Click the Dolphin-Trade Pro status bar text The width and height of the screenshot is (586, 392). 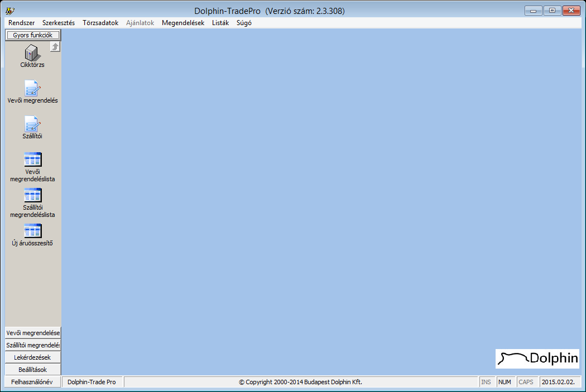92,382
